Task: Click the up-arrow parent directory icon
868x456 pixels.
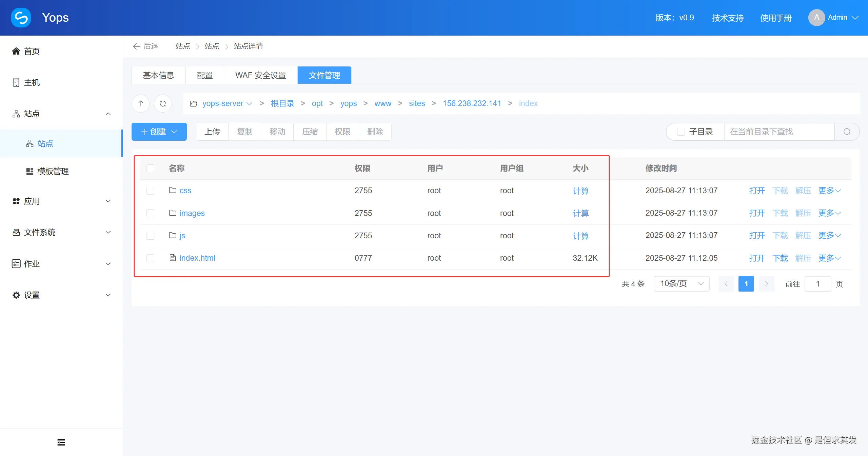Action: (x=141, y=103)
